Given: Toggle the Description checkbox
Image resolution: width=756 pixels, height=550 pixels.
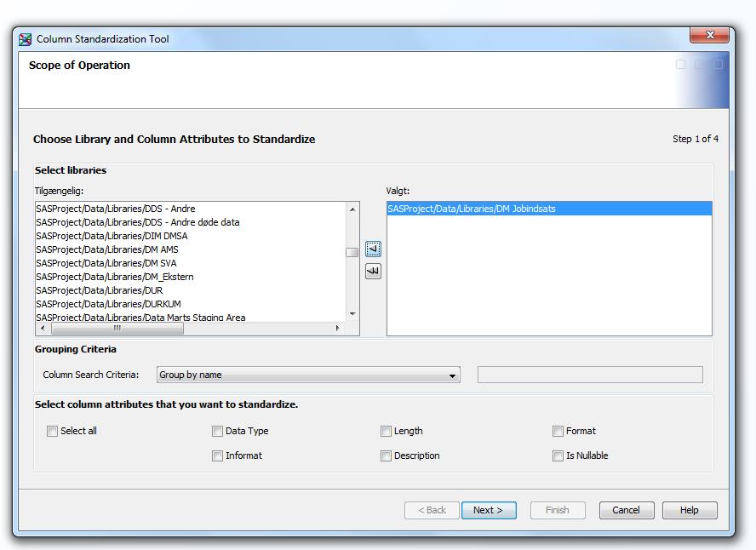Looking at the screenshot, I should (386, 455).
